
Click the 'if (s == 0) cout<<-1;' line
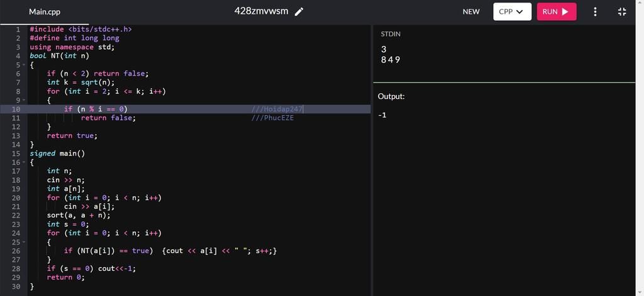pyautogui.click(x=91, y=268)
